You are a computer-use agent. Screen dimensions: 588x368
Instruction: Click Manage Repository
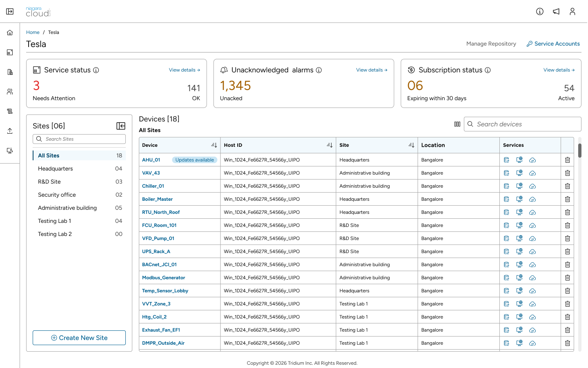491,44
